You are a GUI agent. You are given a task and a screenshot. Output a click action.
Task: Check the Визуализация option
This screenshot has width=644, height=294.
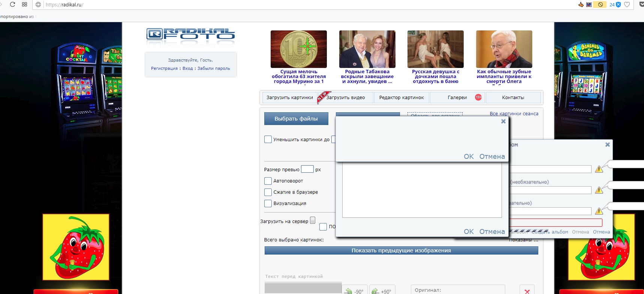coord(268,204)
